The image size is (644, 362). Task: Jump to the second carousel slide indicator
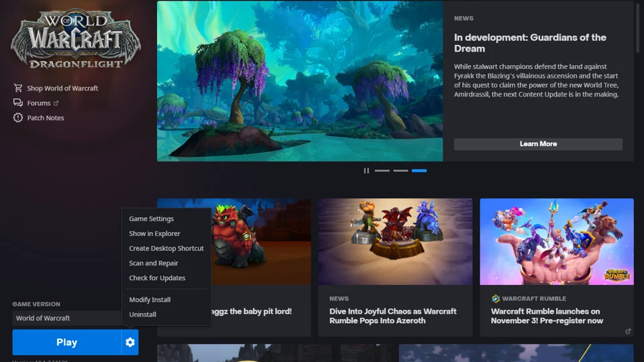pos(400,170)
